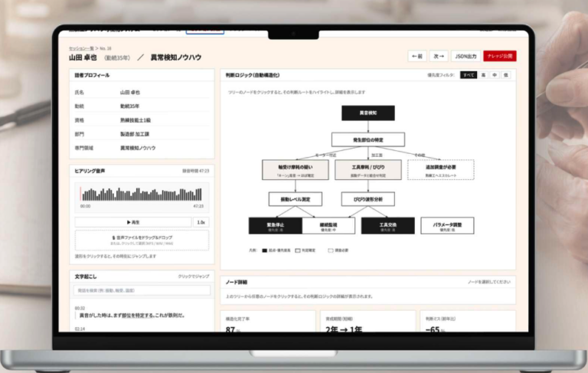
Task: Click the black legend swatch for 起点・優先度高
Action: pyautogui.click(x=264, y=250)
